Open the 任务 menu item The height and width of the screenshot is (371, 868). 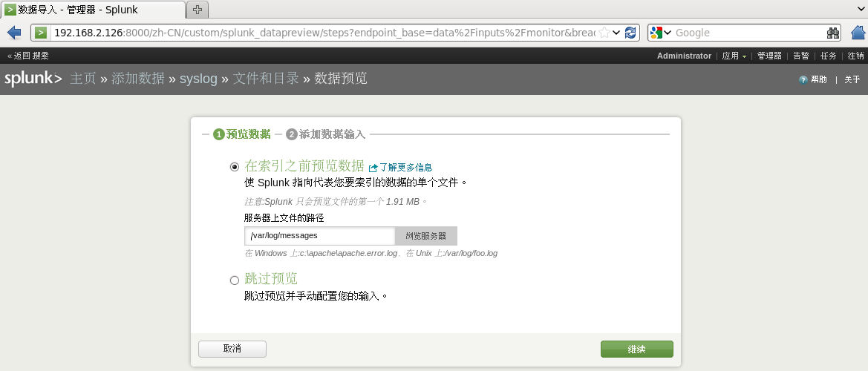829,56
